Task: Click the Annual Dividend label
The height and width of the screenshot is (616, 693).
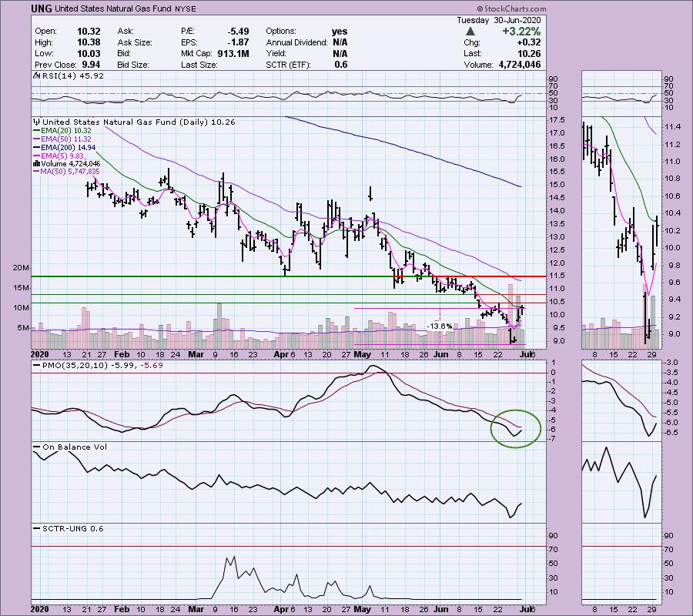Action: (x=296, y=42)
